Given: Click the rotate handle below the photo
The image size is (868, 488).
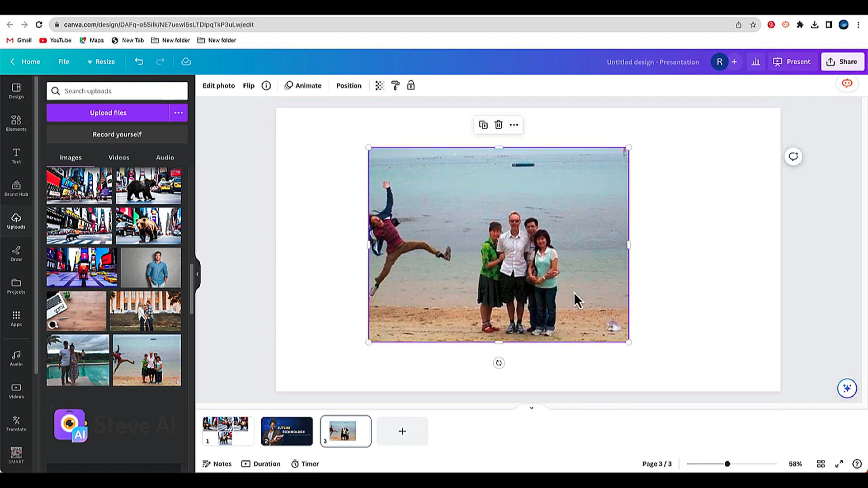Looking at the screenshot, I should 499,363.
